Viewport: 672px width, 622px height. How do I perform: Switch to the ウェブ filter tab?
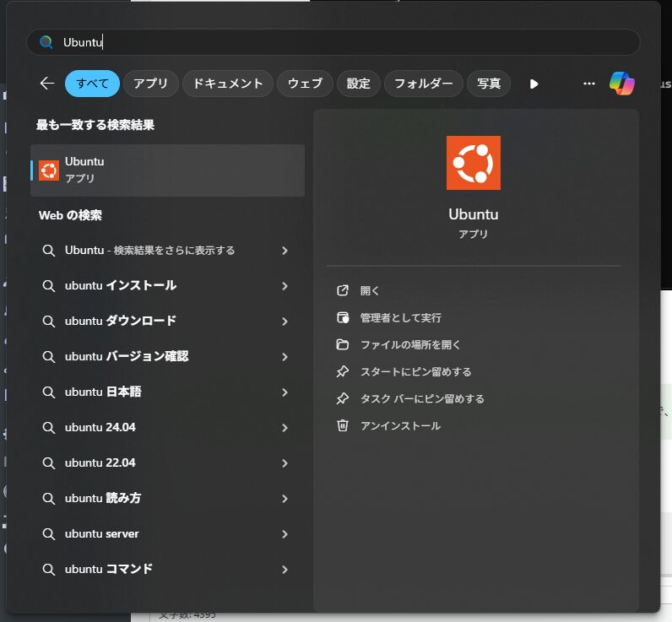tap(305, 83)
